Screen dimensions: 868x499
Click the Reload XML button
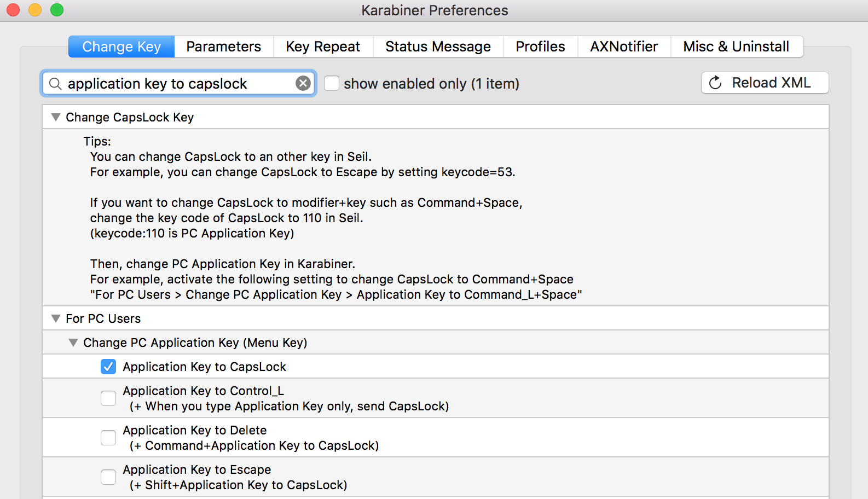765,83
